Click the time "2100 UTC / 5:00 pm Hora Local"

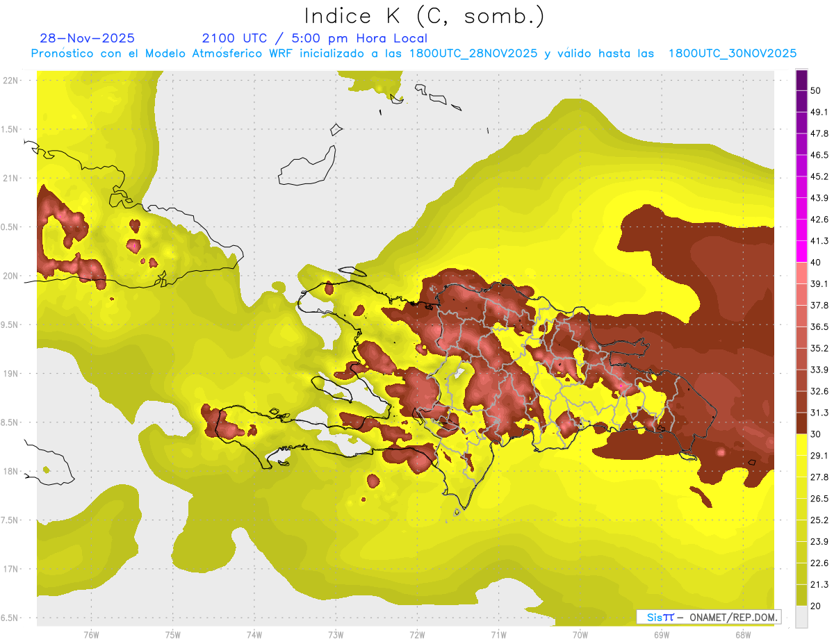[315, 38]
